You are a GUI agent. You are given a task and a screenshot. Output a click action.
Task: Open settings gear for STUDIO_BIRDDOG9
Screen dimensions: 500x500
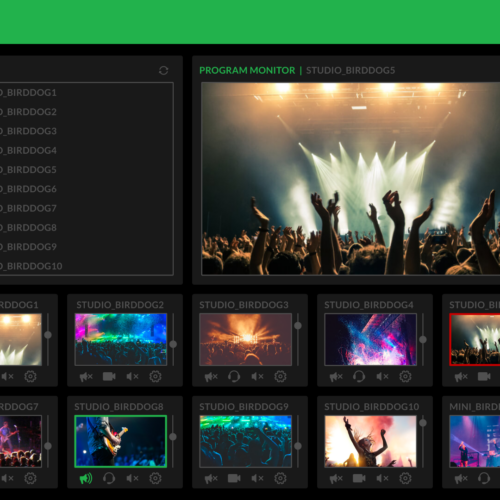[x=280, y=478]
